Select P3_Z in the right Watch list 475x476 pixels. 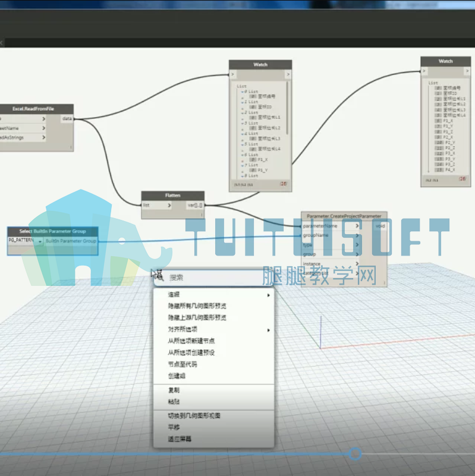click(x=450, y=165)
